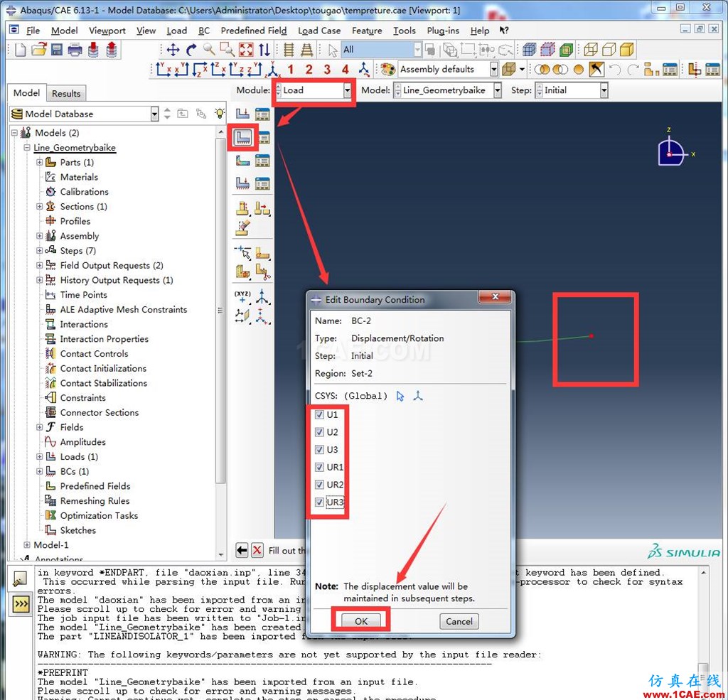Uncheck the U2 checkbox
Screen dimensions: 728x700
(319, 432)
